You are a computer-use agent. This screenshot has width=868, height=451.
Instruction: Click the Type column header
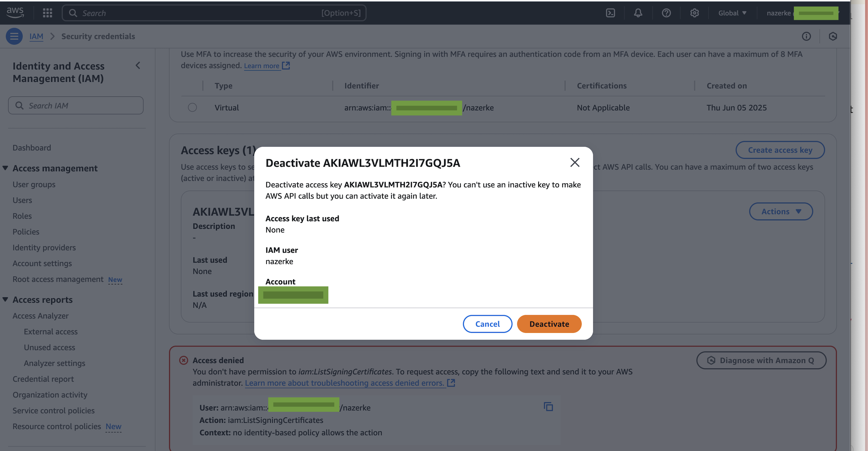click(x=223, y=85)
